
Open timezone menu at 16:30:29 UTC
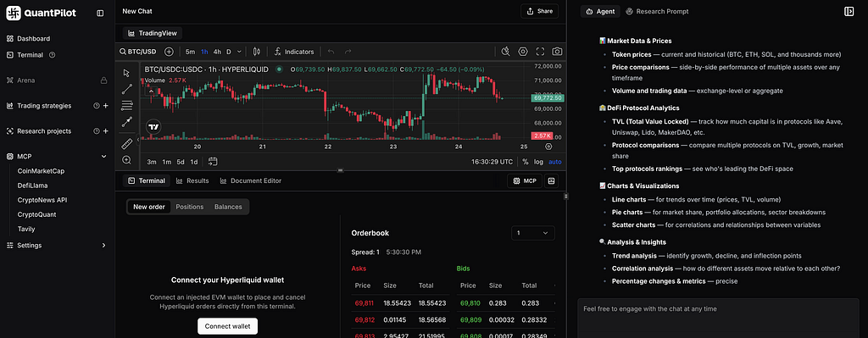tap(492, 162)
